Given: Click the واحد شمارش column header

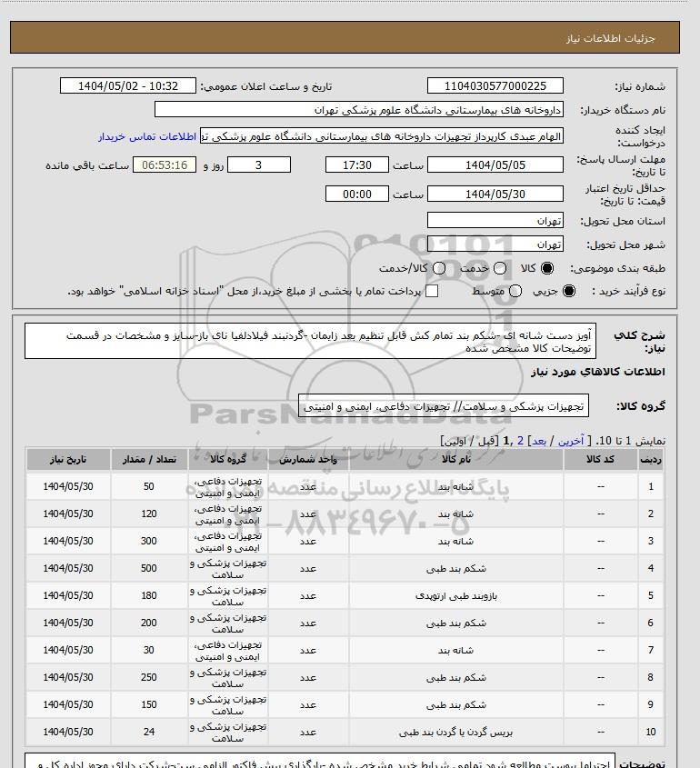Looking at the screenshot, I should [x=308, y=459].
